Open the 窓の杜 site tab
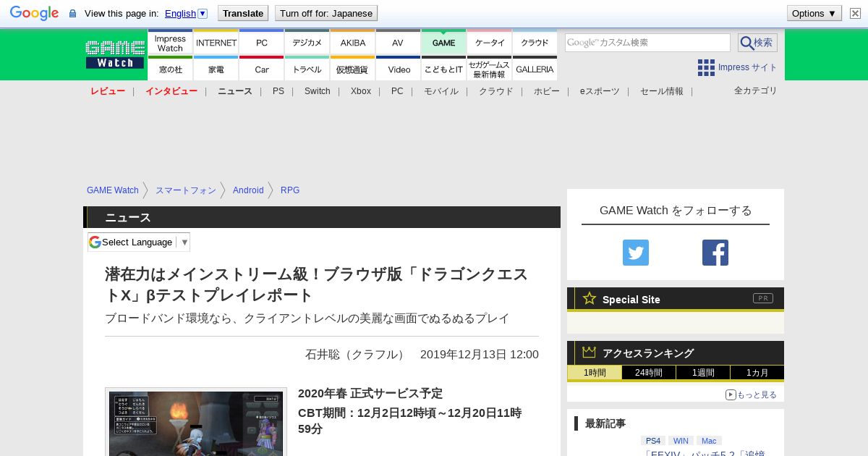868x456 pixels. coord(170,69)
